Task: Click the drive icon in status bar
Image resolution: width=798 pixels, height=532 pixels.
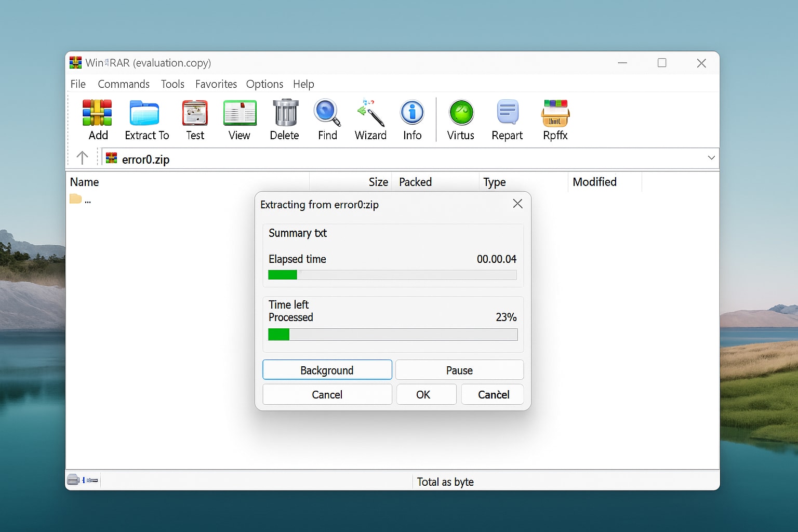Action: pyautogui.click(x=73, y=480)
